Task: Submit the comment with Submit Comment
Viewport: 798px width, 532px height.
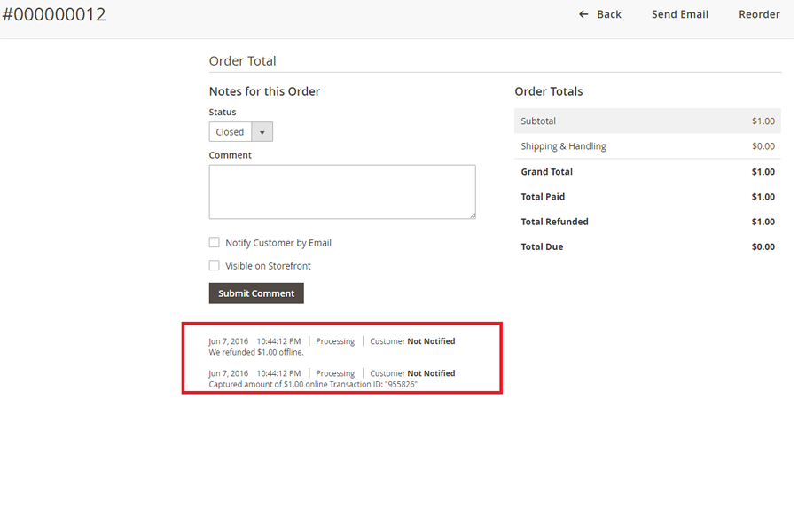Action: tap(256, 293)
